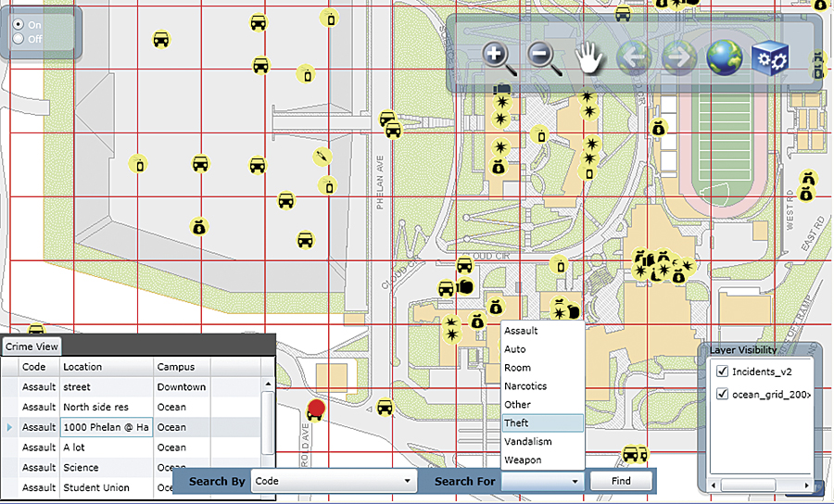Go to previous map extent arrow
834x504 pixels.
click(634, 57)
